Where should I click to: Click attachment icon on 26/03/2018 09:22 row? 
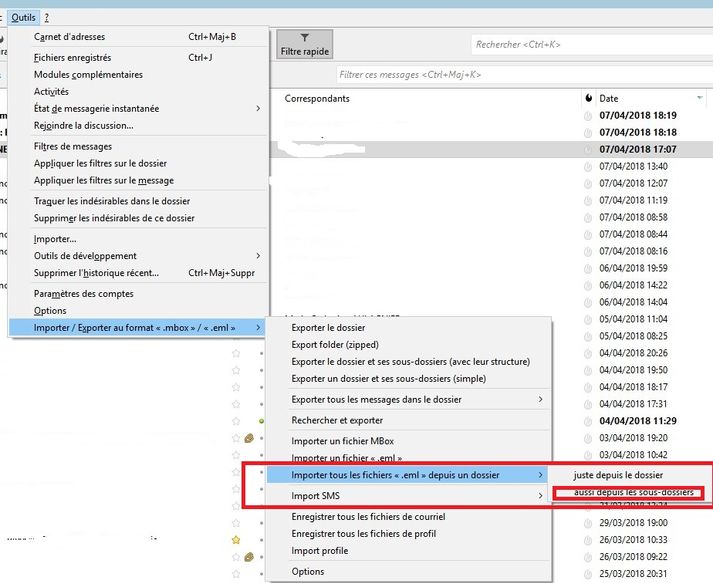[249, 557]
